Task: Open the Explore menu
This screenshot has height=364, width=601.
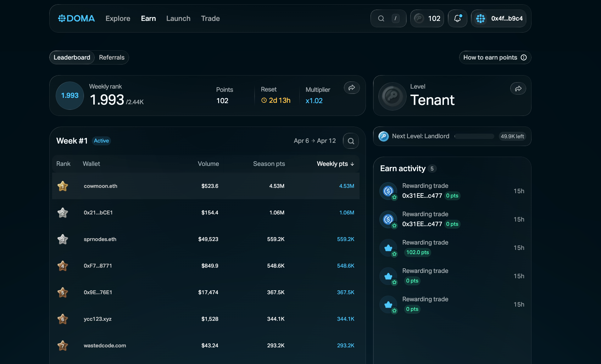Action: (x=118, y=18)
